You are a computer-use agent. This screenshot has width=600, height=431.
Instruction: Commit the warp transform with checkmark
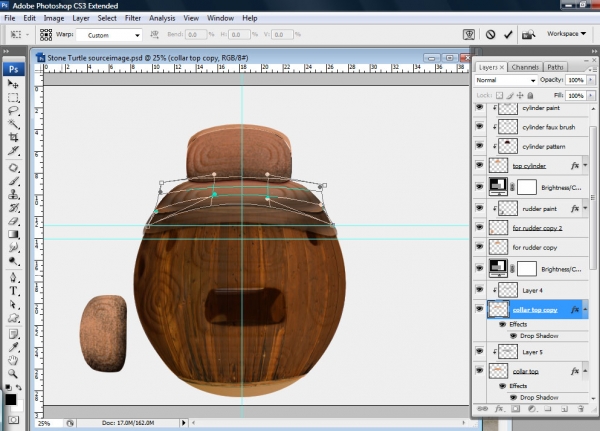pos(508,34)
